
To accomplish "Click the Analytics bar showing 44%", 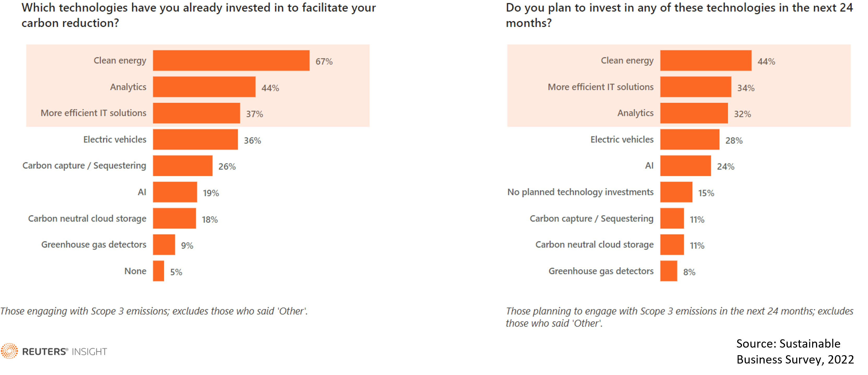I will click(x=204, y=87).
